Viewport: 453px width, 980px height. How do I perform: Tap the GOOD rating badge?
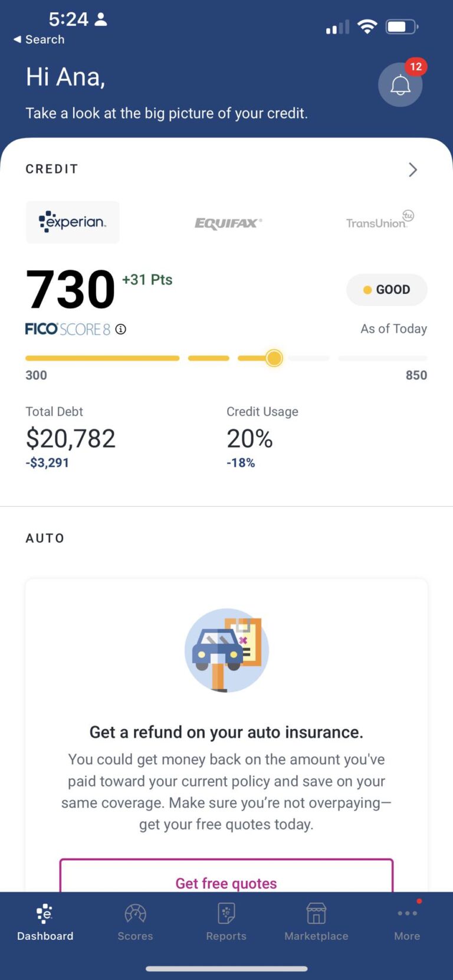click(x=387, y=290)
